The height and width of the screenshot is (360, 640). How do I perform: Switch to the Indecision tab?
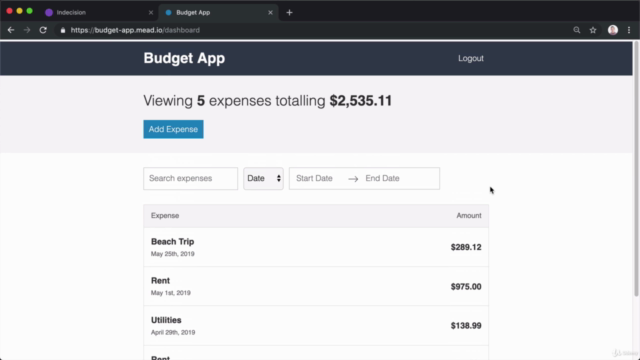point(99,13)
